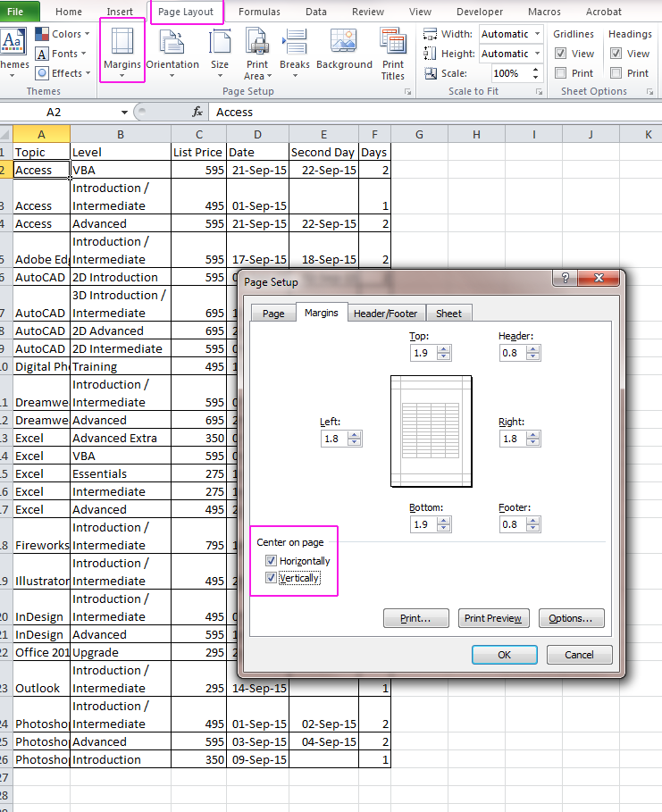Uncheck Center on page Horizontally
Screen dimensions: 662x812
pos(271,560)
